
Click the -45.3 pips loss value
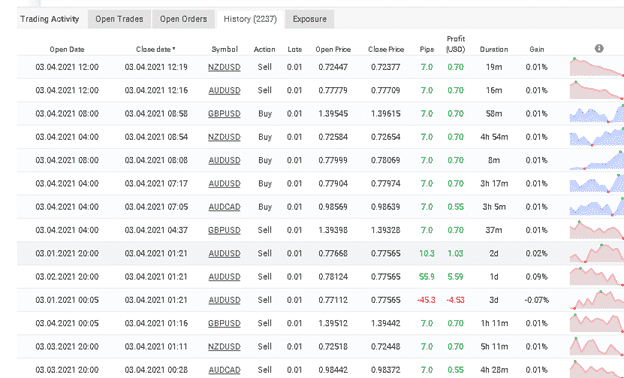(x=426, y=300)
